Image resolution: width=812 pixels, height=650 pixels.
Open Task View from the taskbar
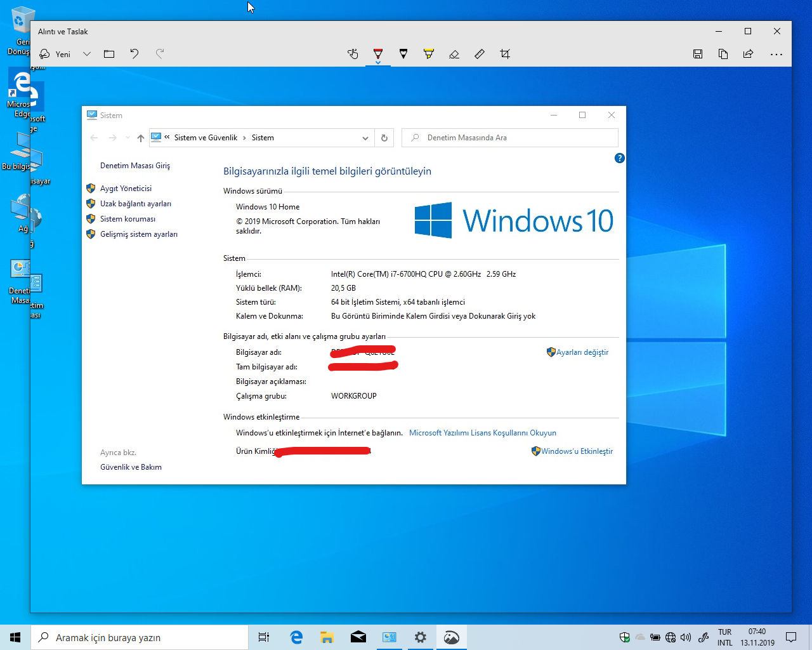click(264, 637)
